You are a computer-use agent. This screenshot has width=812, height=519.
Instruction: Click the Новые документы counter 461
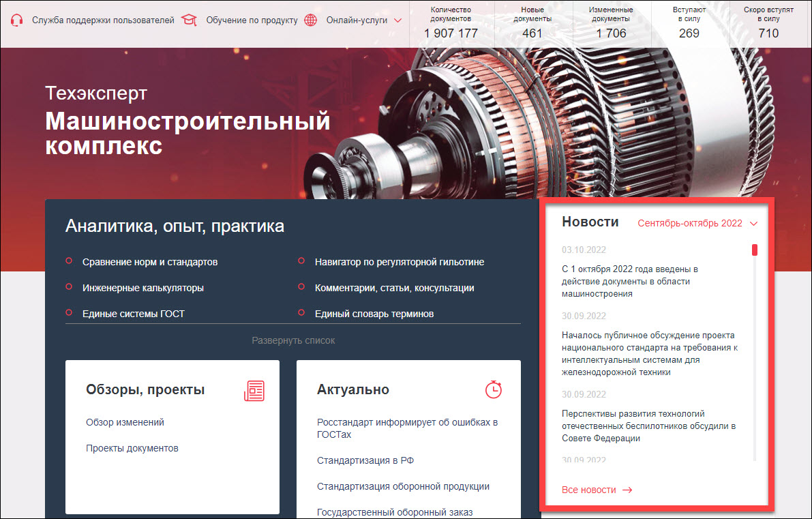point(532,33)
